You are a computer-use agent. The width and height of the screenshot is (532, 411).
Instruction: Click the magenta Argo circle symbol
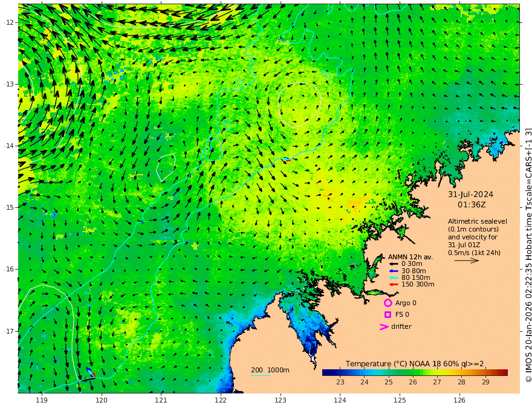pos(388,303)
